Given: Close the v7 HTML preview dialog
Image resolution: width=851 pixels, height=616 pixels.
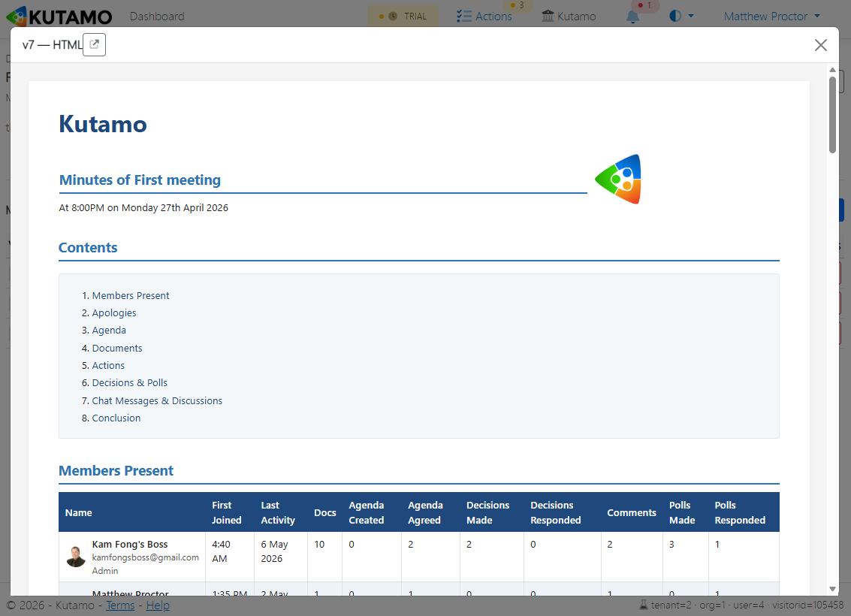Looking at the screenshot, I should (x=821, y=45).
